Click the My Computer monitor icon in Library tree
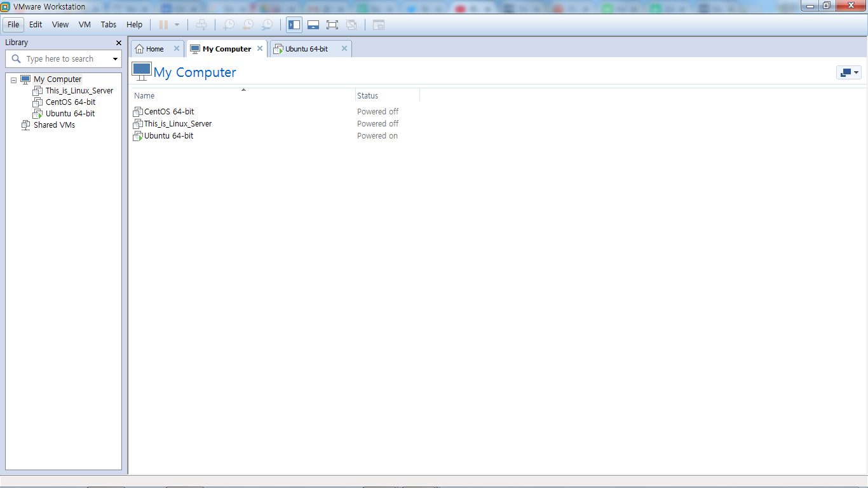The width and height of the screenshot is (868, 488). pos(25,79)
